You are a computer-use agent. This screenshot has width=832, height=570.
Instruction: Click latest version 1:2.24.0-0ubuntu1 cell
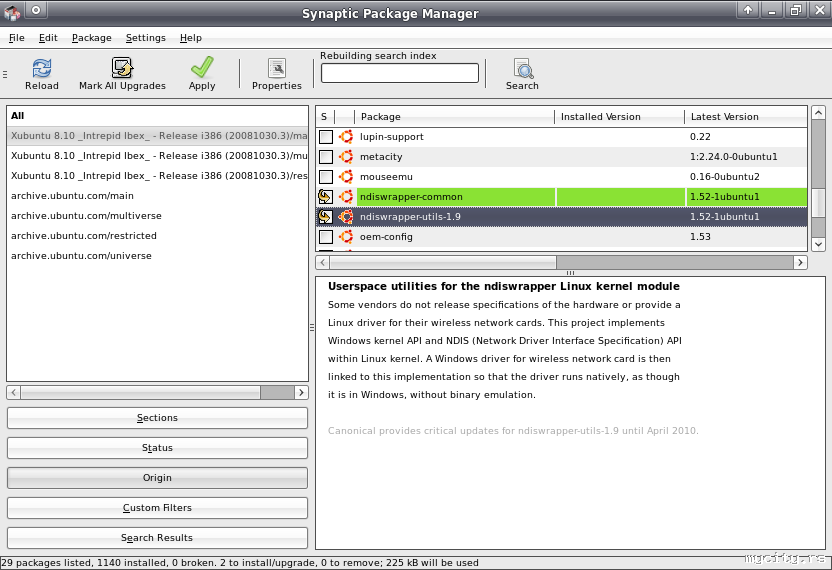(733, 157)
